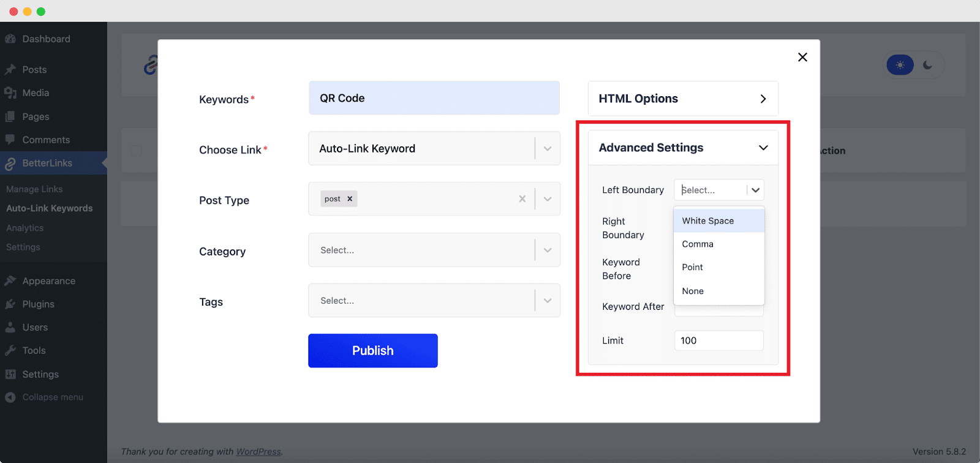Close the auto-link keyword modal
The image size is (980, 463).
click(802, 57)
